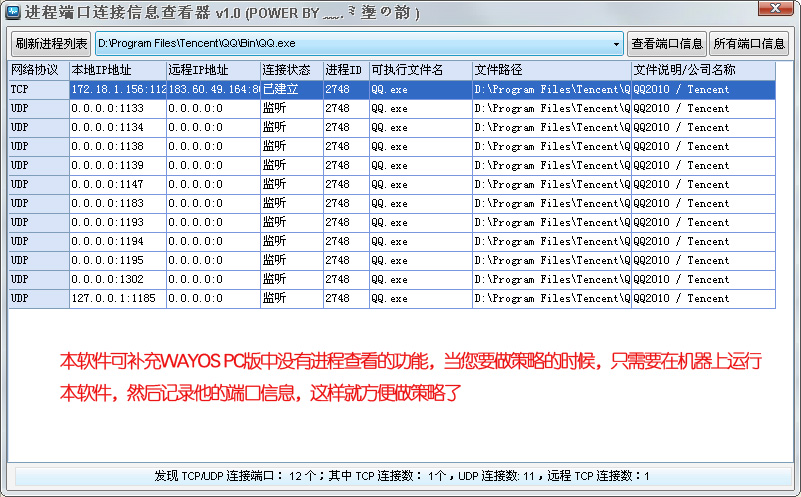Select row with local port 0.0.0.0:1133
Screen dimensions: 801x497
pos(392,108)
